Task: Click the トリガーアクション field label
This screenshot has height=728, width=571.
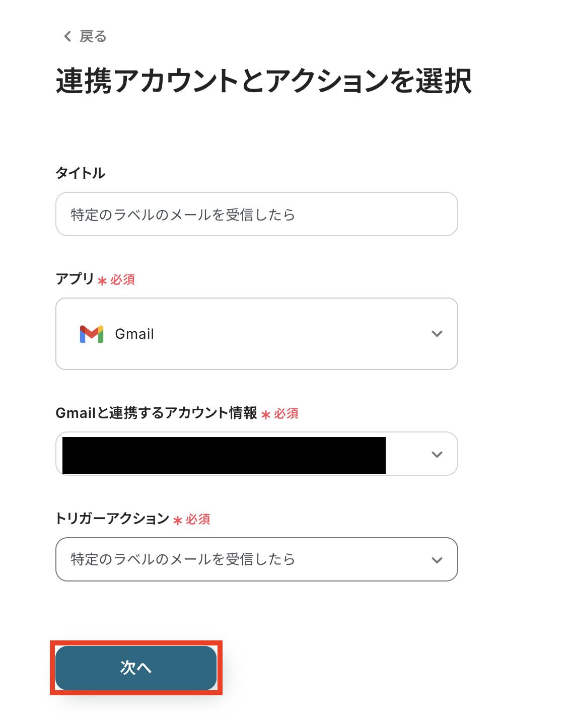Action: pyautogui.click(x=112, y=519)
